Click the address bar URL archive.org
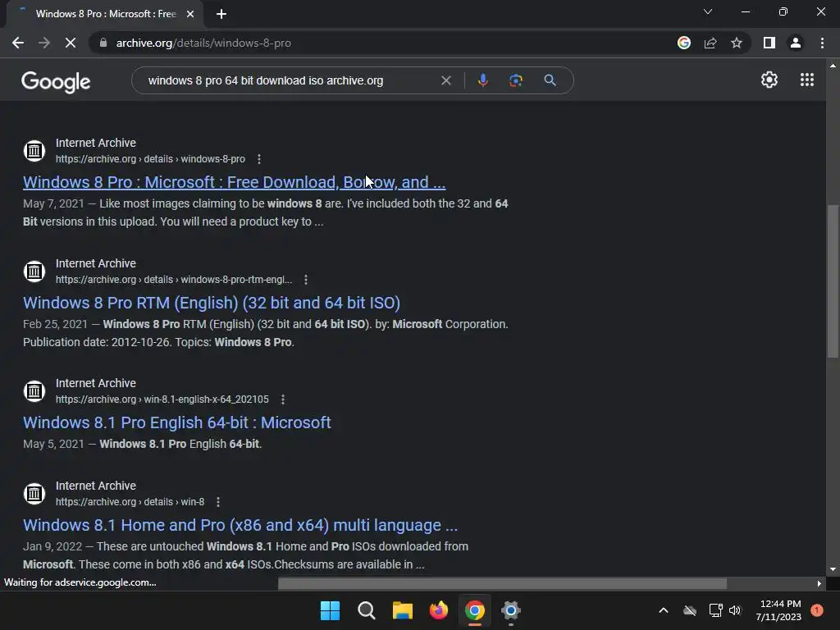 click(x=203, y=43)
